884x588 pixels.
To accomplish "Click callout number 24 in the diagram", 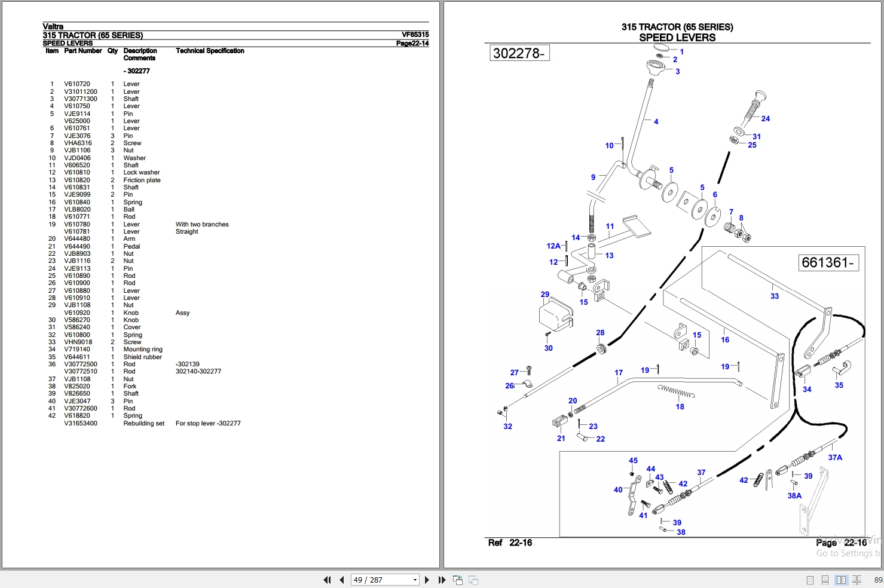I will click(765, 119).
